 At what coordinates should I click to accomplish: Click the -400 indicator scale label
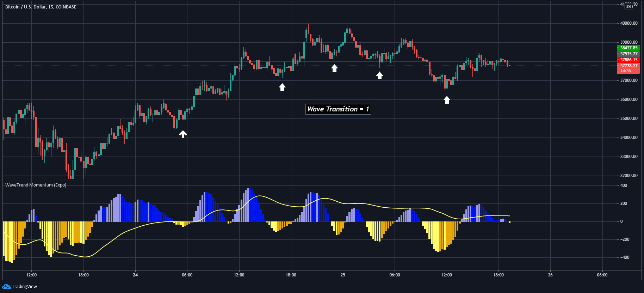(x=625, y=257)
